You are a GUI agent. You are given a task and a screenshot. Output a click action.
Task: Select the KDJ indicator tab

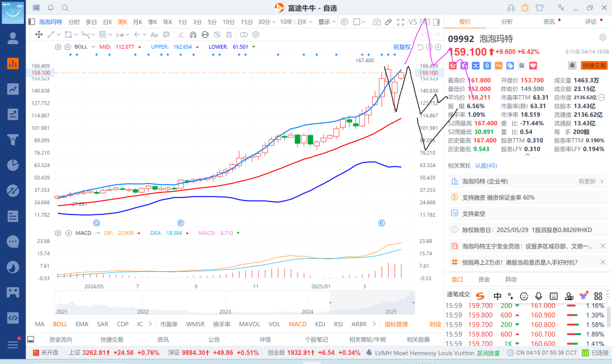pos(320,324)
